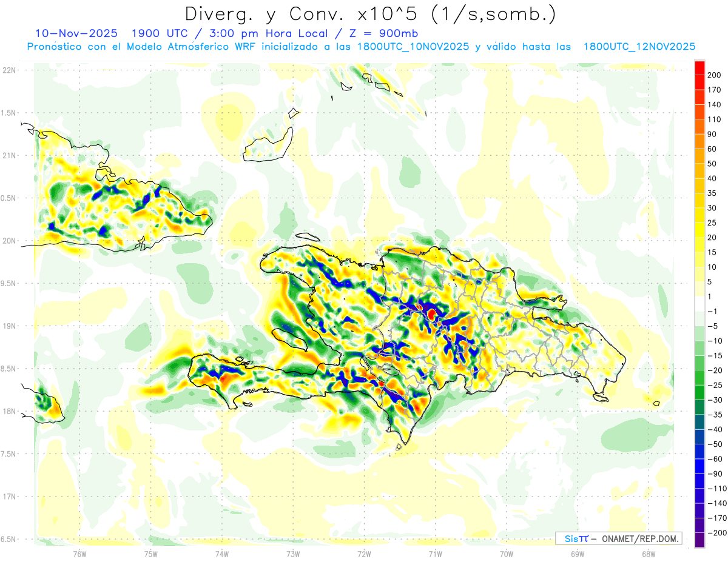Screen dimensions: 728x562
Task: Click the '21N' latitude label
Action: 8,156
